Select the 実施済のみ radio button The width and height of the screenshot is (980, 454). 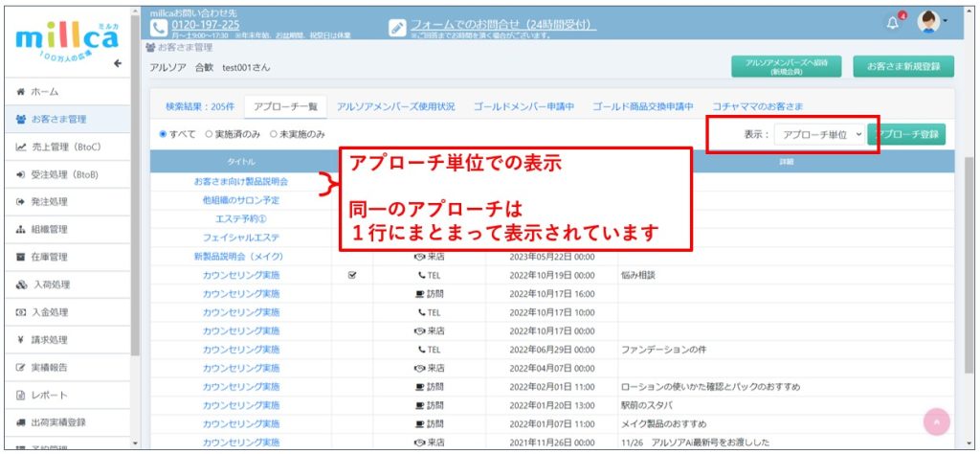[209, 135]
